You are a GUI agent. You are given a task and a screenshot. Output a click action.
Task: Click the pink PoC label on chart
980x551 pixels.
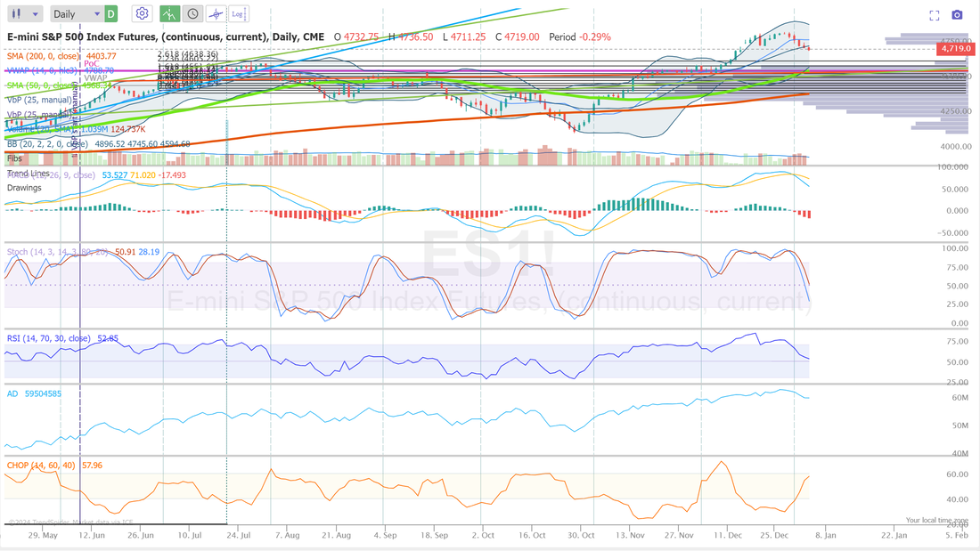point(91,64)
